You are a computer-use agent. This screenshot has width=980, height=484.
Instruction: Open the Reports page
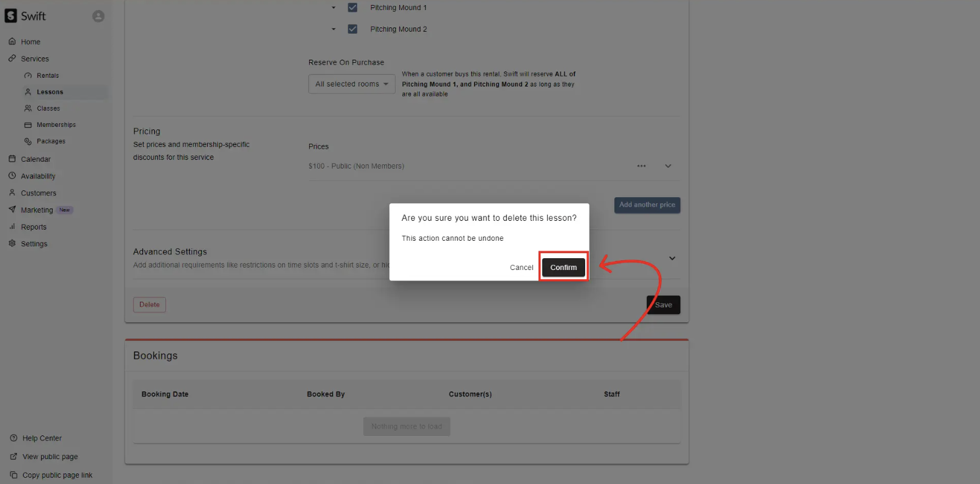point(34,227)
